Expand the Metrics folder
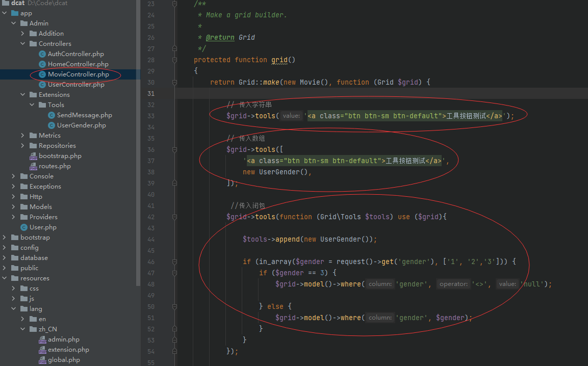Screen dimensions: 588x366 tap(22, 136)
